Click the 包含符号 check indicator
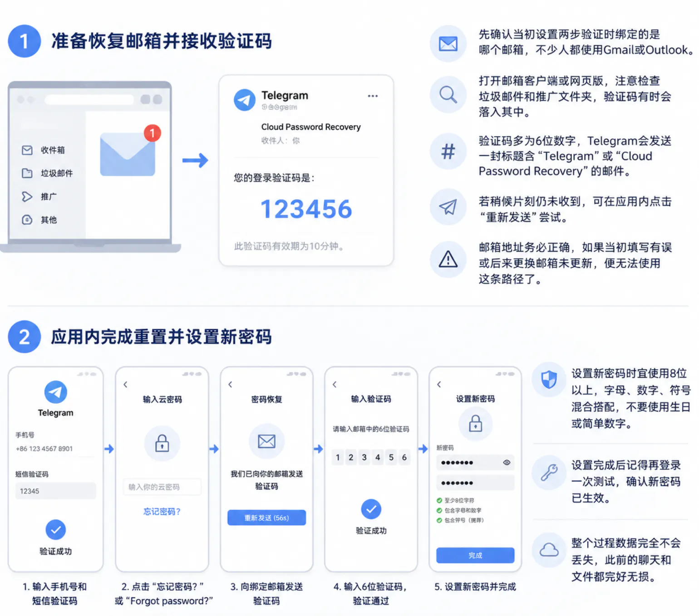699x616 pixels. tap(439, 520)
